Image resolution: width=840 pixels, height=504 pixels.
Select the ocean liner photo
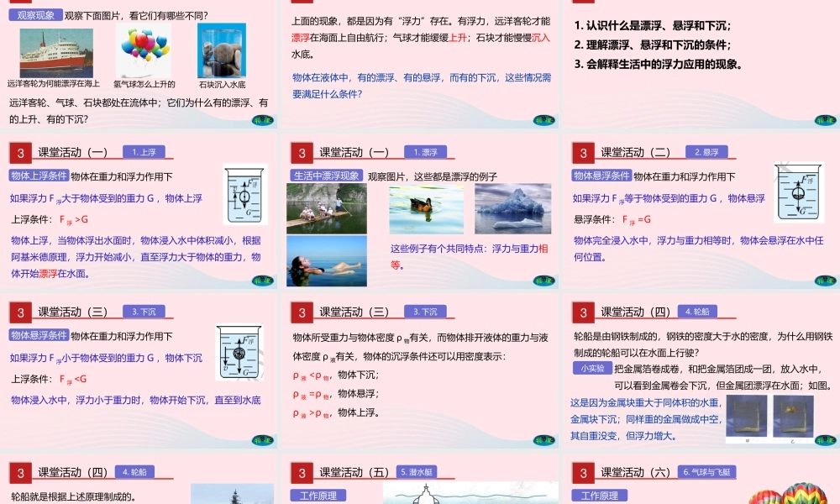(56, 53)
